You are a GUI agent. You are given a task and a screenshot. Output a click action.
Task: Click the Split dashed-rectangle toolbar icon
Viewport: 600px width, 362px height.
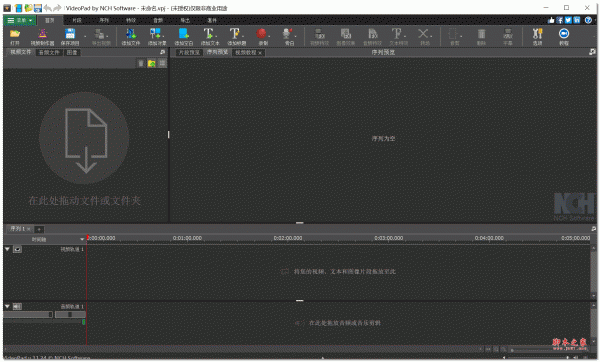click(x=453, y=34)
